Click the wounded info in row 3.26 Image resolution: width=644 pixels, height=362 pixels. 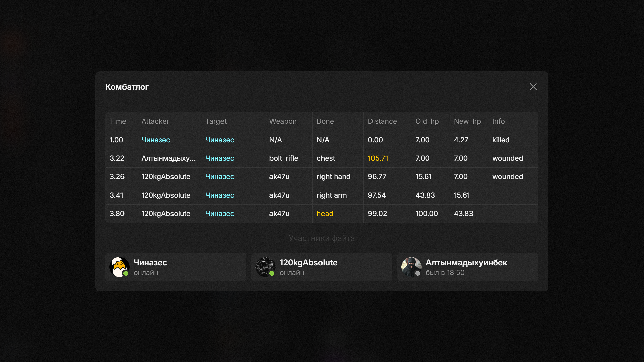(507, 177)
